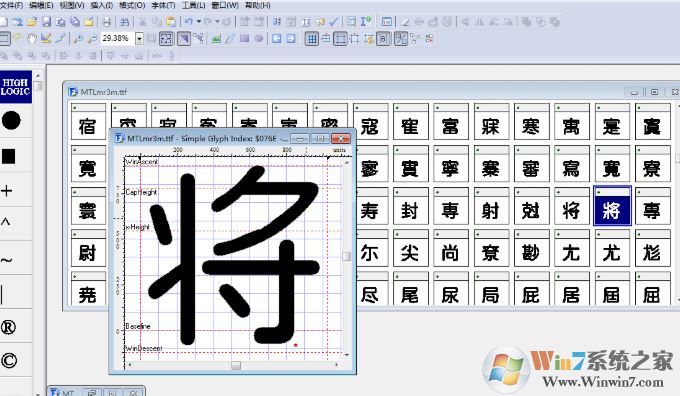
Task: Save the font with the floppy disk icon
Action: click(46, 22)
